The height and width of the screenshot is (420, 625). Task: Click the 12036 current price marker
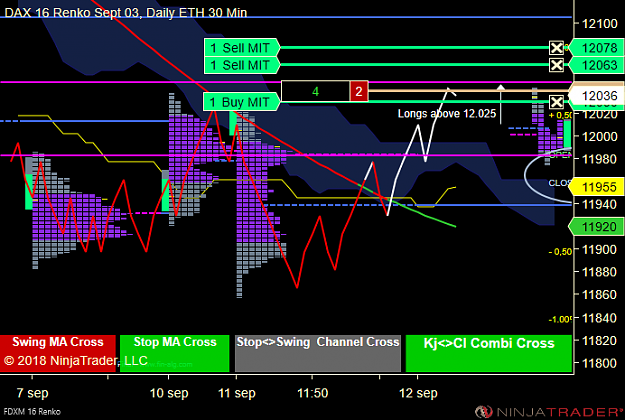597,96
